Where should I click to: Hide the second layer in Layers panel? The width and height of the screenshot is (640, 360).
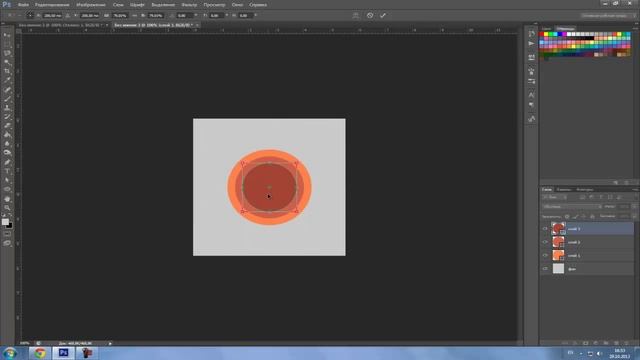pos(545,242)
